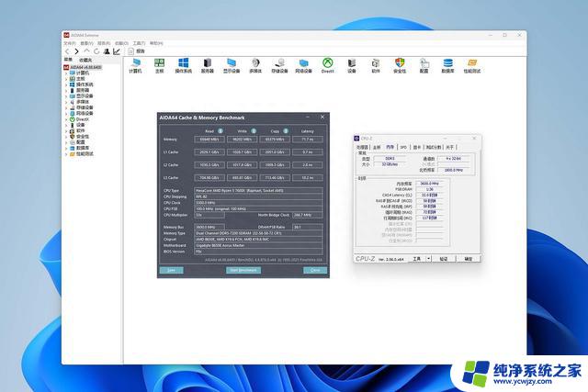Click the OK button in CPU-Z
588x392 pixels.
469,259
